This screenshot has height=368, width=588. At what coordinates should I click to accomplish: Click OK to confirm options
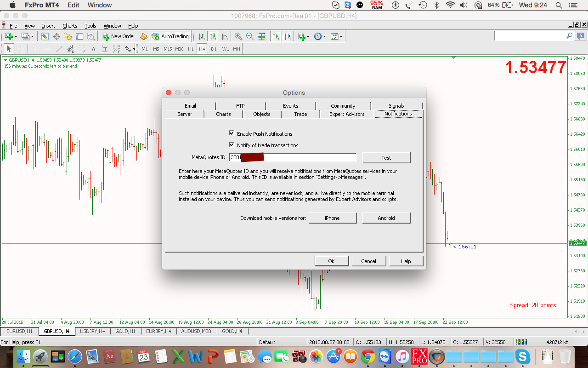(331, 261)
